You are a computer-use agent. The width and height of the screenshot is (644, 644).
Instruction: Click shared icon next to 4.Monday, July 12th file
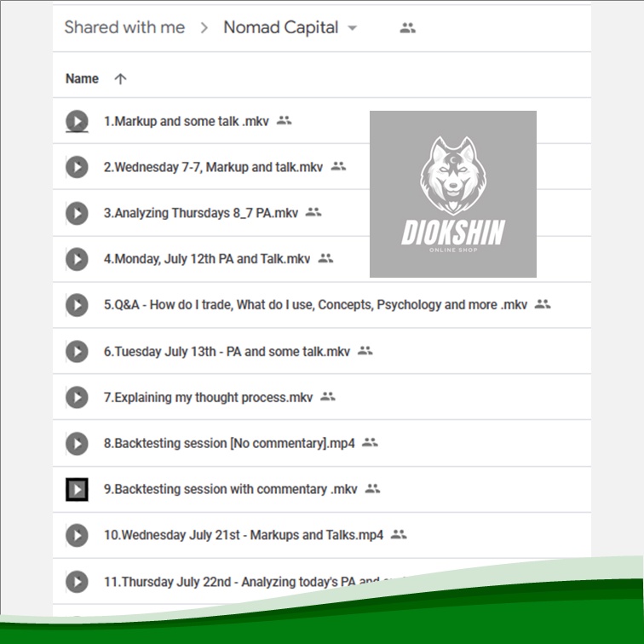tap(325, 258)
